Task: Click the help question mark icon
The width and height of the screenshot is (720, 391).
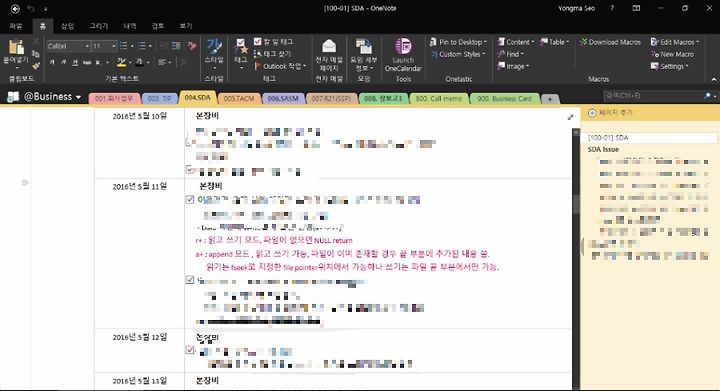Action: 612,8
